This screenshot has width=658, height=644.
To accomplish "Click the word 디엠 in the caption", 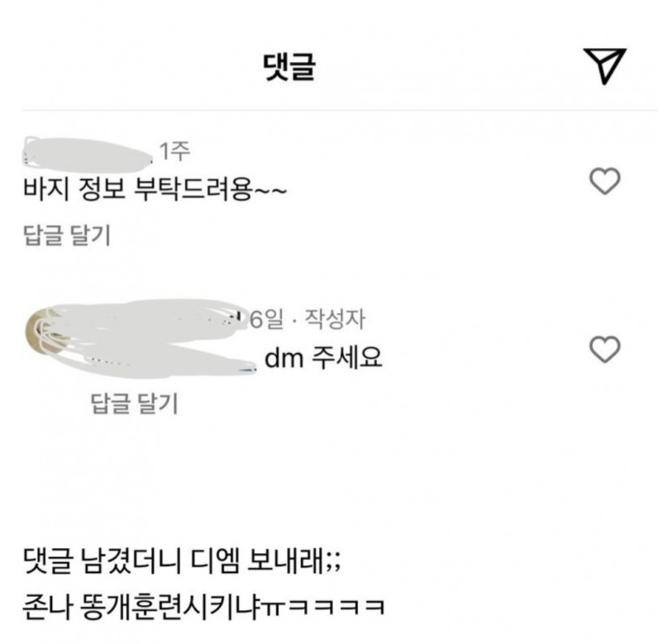I will click(215, 561).
